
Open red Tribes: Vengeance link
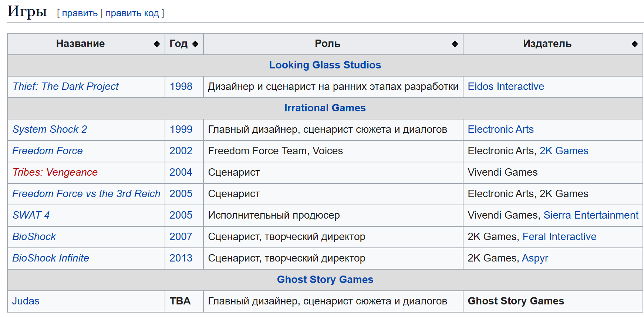coord(55,172)
